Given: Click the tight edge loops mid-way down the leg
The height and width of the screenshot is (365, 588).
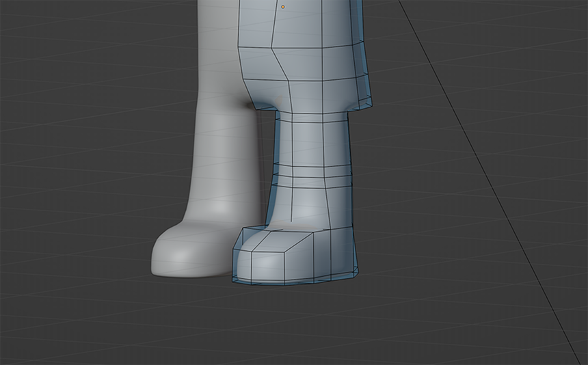Looking at the screenshot, I should click(x=311, y=171).
